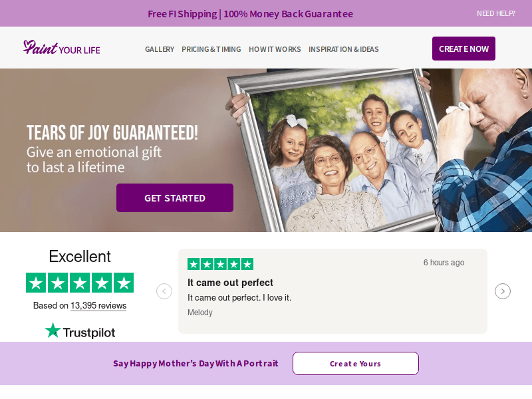
Task: Open Inspiration & Ideas section
Action: pyautogui.click(x=344, y=49)
